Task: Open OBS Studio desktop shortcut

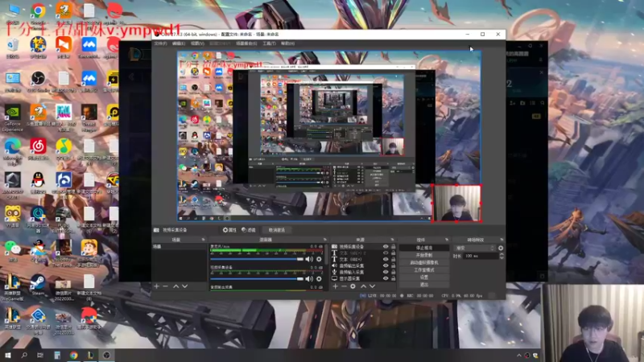Action: [x=38, y=81]
